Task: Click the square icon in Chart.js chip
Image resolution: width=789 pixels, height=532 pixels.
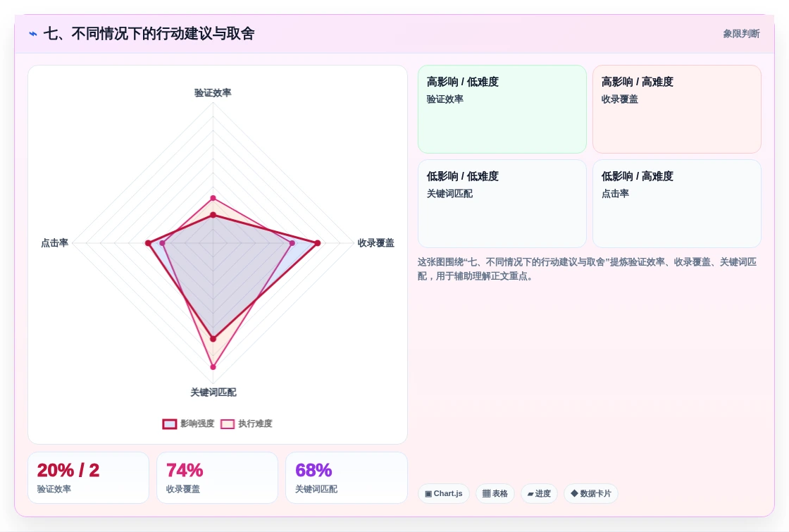Action: point(428,494)
